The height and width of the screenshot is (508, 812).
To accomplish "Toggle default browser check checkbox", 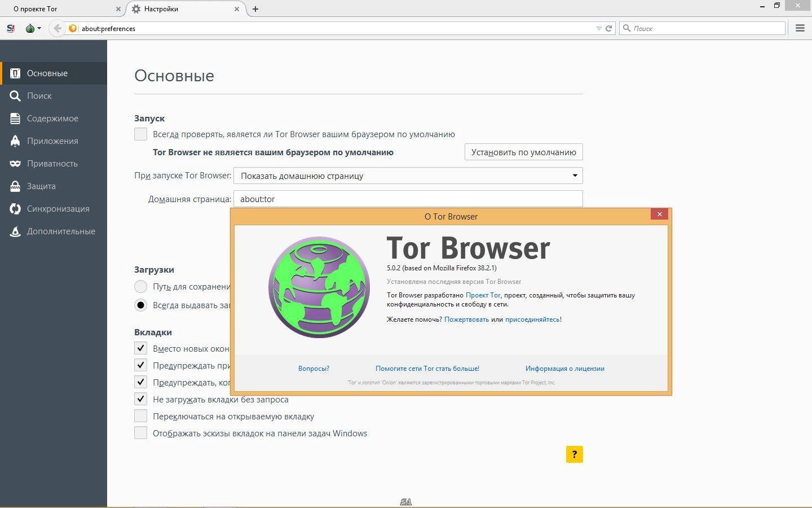I will pyautogui.click(x=140, y=134).
